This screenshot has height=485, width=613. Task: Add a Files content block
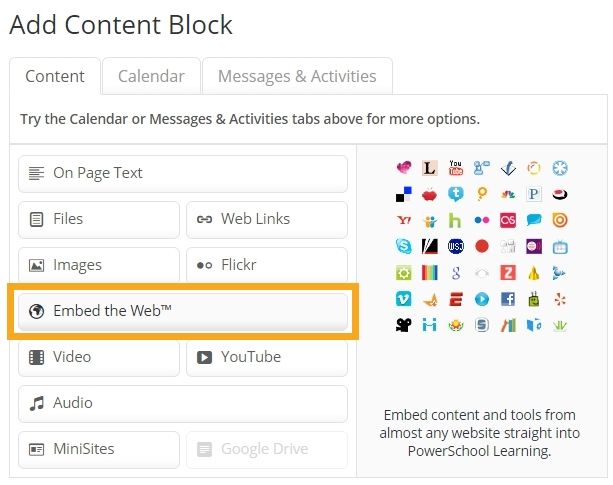pos(98,219)
